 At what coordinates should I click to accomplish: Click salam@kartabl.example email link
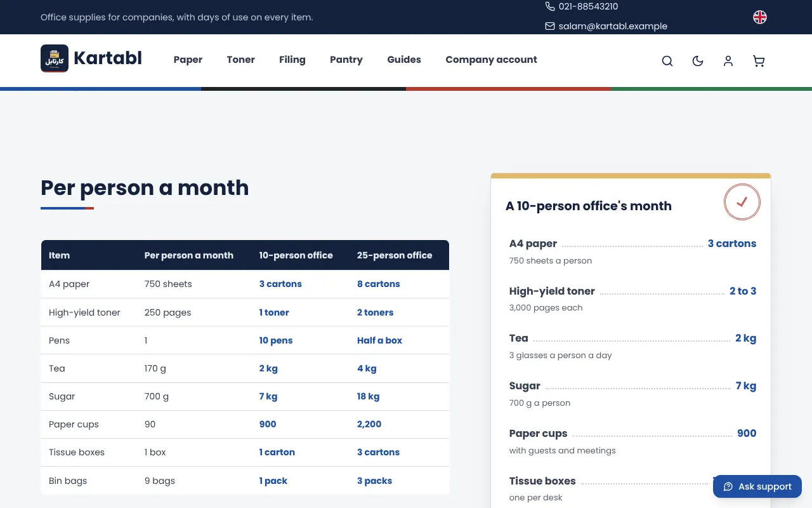pyautogui.click(x=613, y=27)
